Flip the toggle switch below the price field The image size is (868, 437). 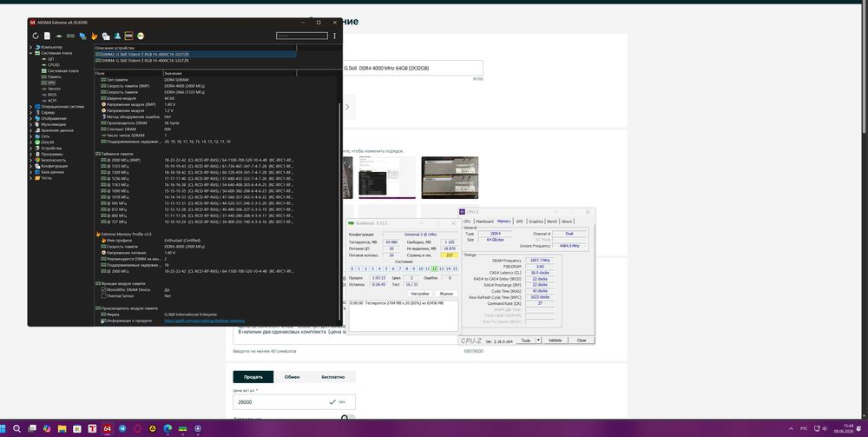point(348,418)
